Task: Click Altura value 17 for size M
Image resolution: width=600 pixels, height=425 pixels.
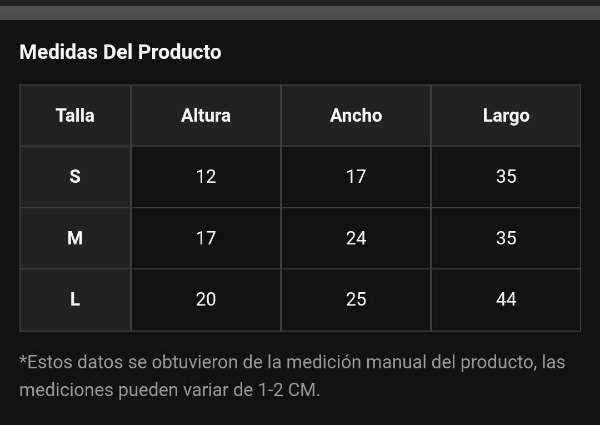Action: click(x=206, y=238)
